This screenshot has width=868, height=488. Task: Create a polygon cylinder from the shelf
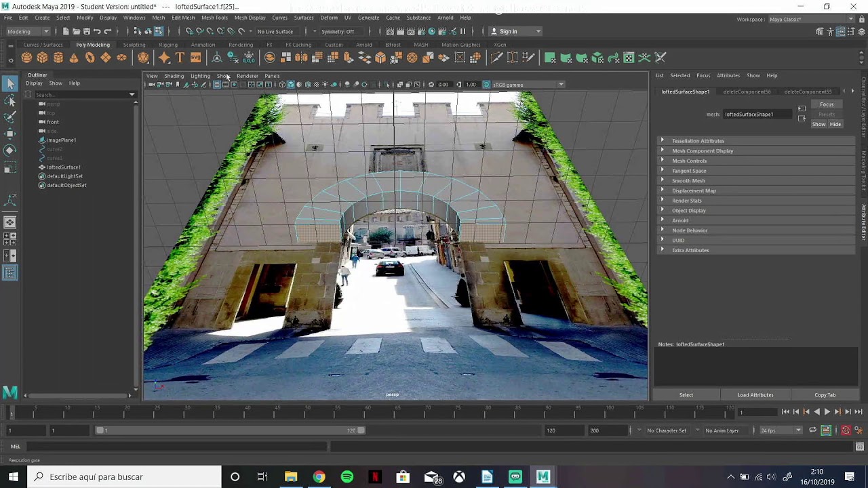coord(58,58)
